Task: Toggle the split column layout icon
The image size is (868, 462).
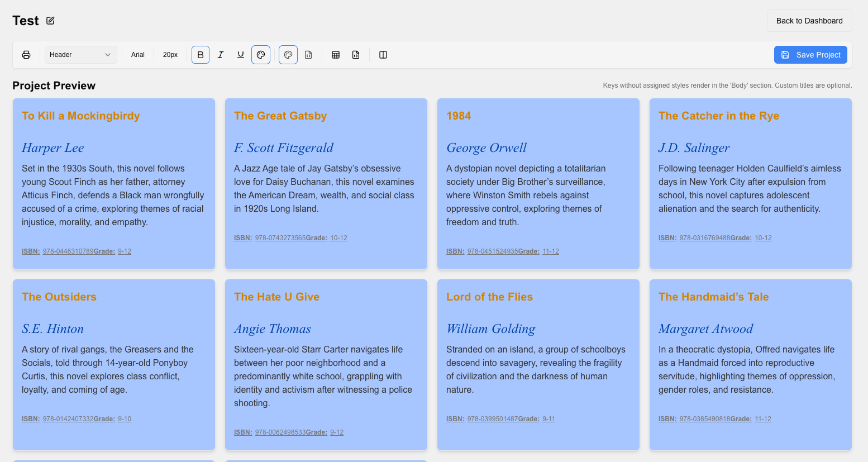Action: click(x=383, y=54)
